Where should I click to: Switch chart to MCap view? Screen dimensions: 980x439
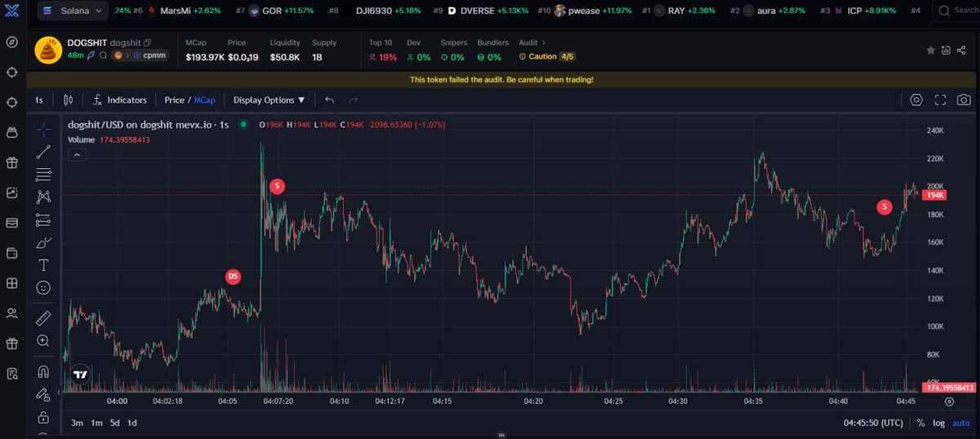click(x=205, y=100)
